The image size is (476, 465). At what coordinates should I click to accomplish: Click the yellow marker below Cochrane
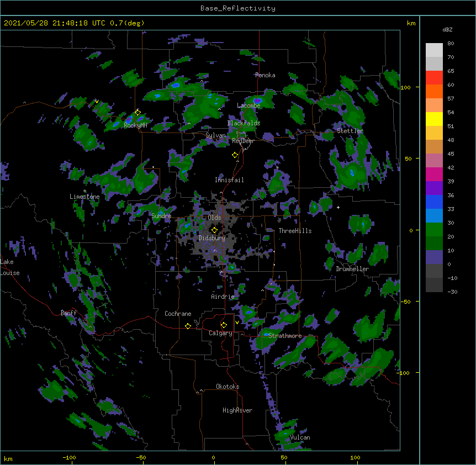point(188,326)
